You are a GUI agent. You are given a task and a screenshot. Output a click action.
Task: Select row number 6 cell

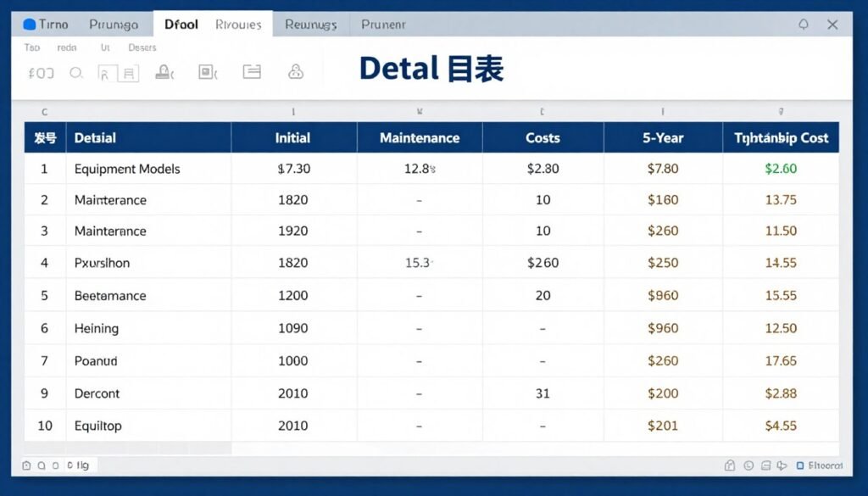[x=44, y=328]
